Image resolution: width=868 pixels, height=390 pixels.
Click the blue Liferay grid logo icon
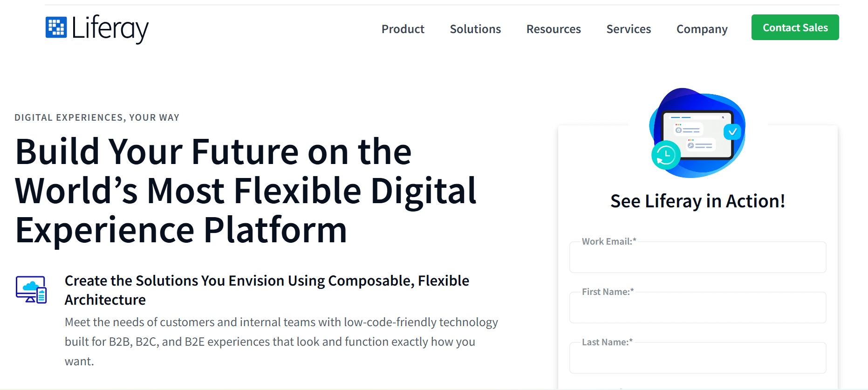[x=56, y=27]
